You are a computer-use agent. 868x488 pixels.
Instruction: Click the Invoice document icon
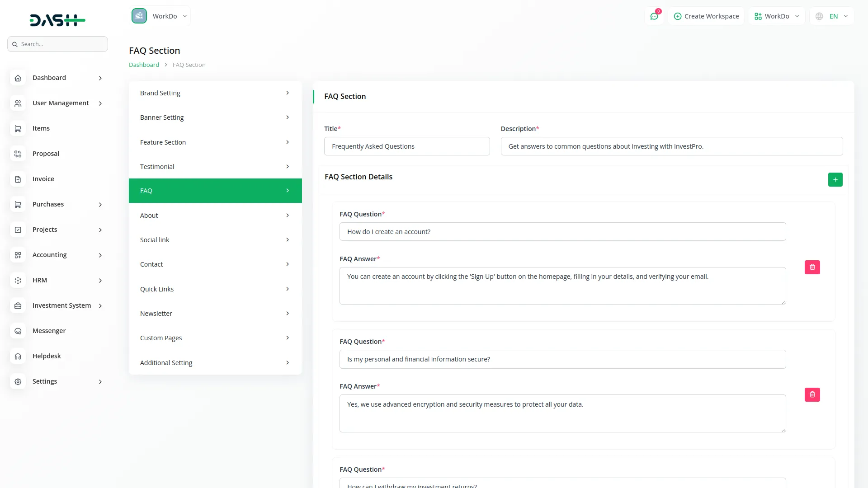click(x=18, y=179)
